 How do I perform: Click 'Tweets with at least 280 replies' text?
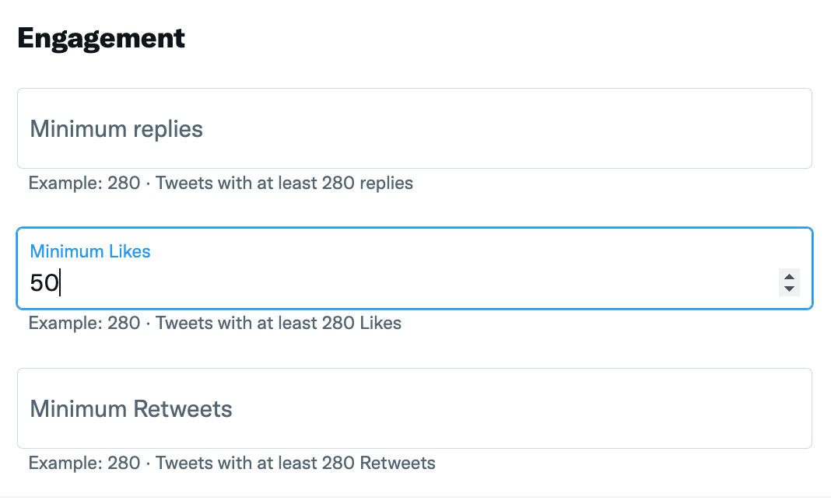[284, 183]
